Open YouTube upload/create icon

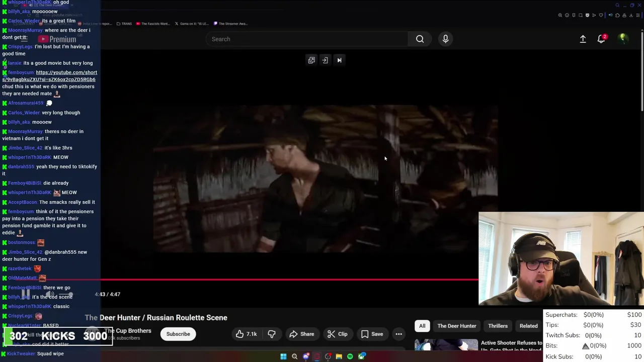[x=583, y=39]
